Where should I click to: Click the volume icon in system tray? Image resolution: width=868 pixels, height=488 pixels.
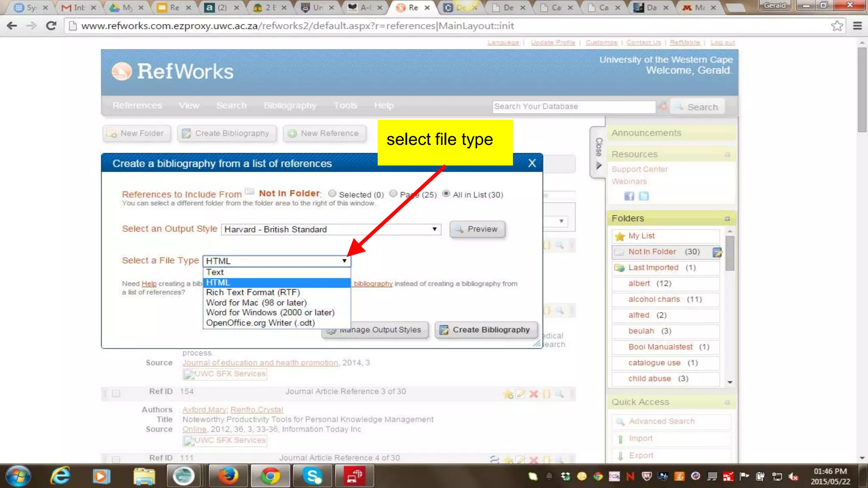pyautogui.click(x=793, y=477)
